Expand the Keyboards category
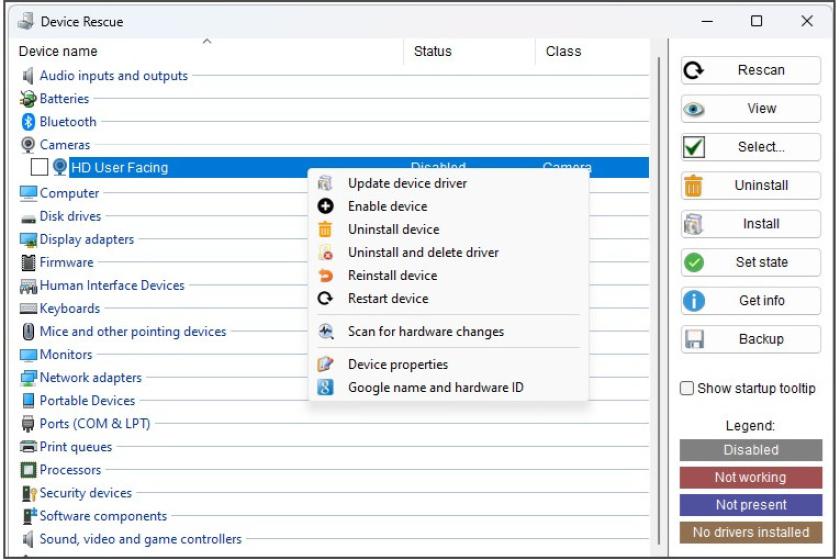 click(70, 309)
